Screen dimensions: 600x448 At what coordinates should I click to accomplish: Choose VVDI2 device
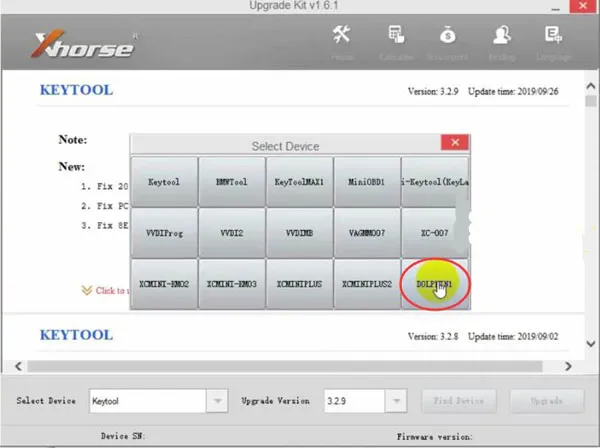pyautogui.click(x=232, y=233)
